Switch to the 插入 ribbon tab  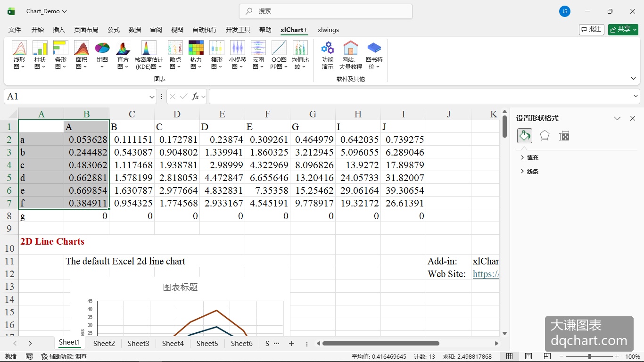click(58, 30)
